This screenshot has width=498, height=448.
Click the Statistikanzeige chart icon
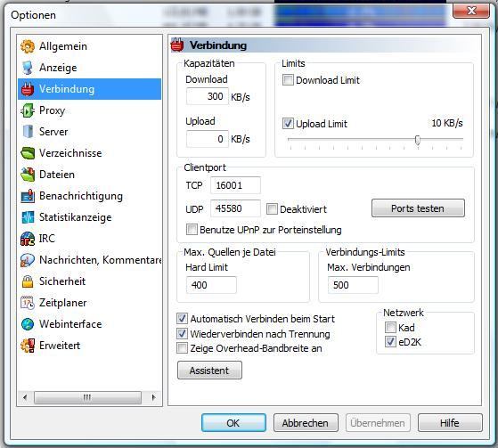28,217
